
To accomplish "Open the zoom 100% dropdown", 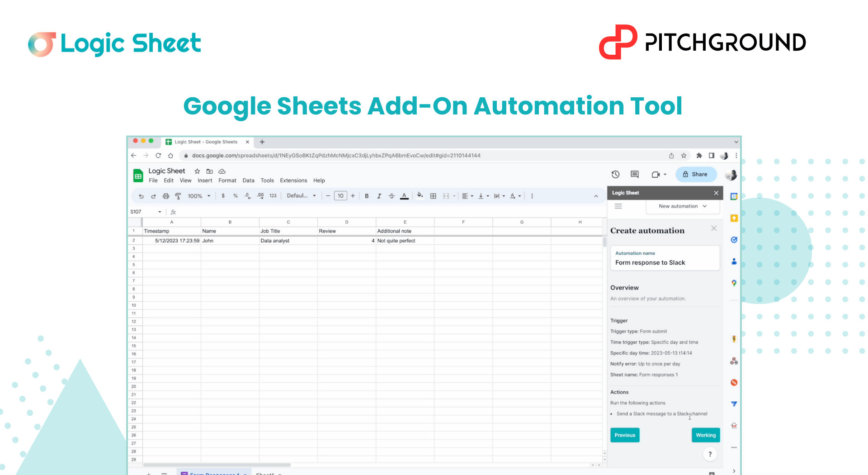I will 199,196.
